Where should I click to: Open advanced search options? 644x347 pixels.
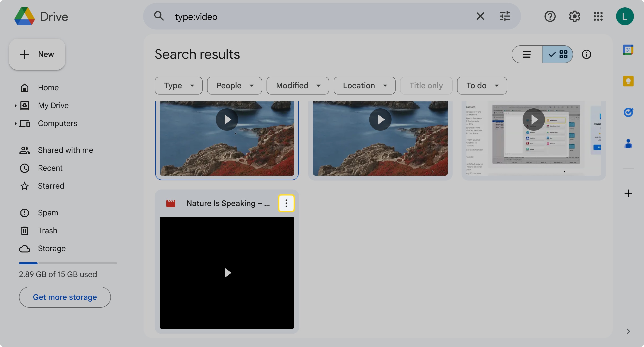(x=505, y=16)
